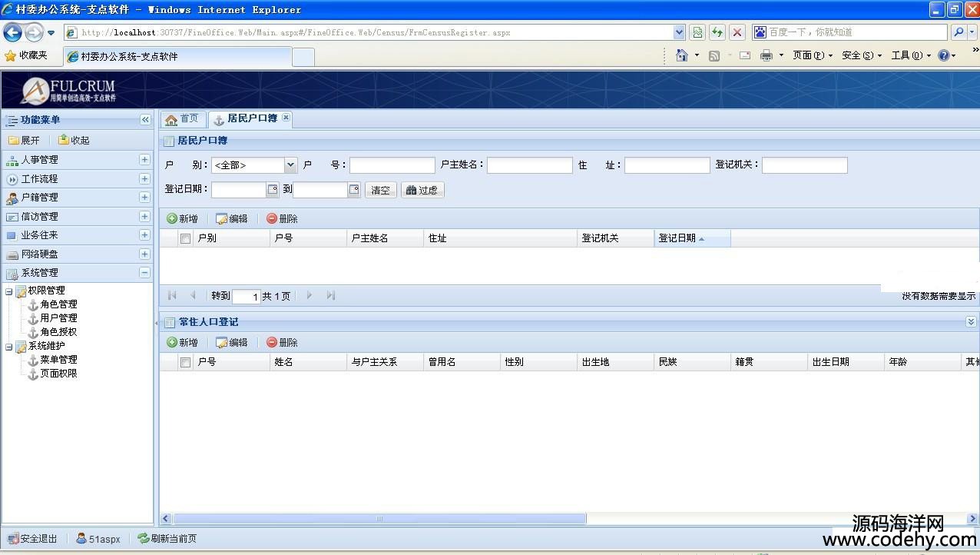Click the IE help question mark icon
The height and width of the screenshot is (555, 980).
pyautogui.click(x=944, y=55)
